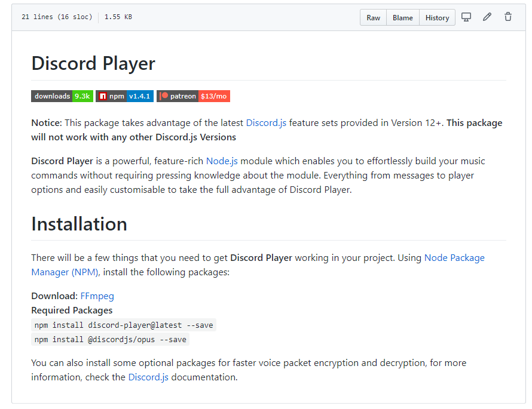View the Raw file contents

pos(373,18)
